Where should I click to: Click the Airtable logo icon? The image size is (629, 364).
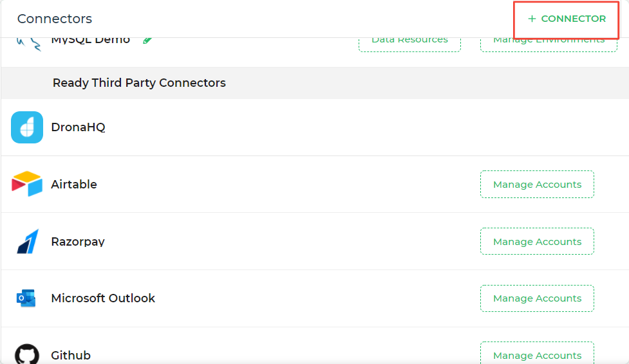27,185
